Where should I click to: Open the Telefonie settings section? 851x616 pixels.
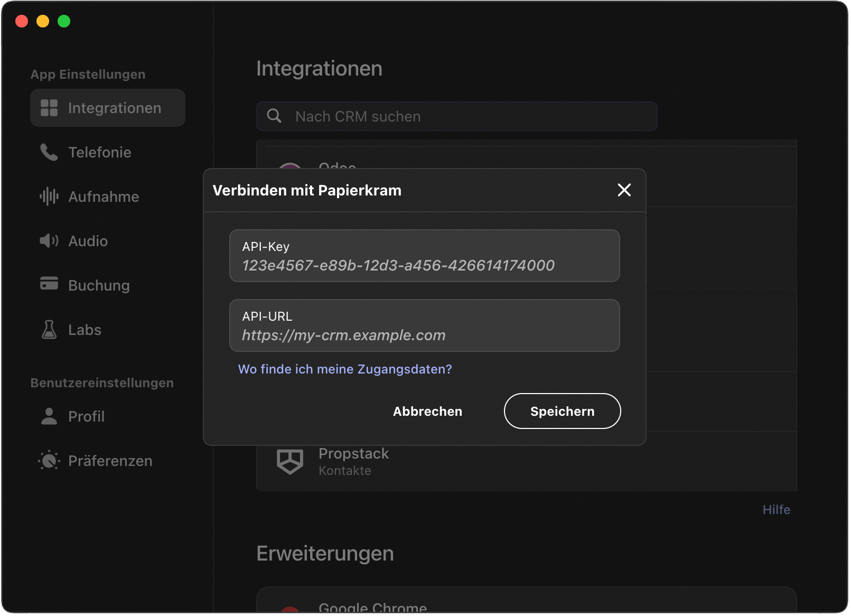point(108,152)
